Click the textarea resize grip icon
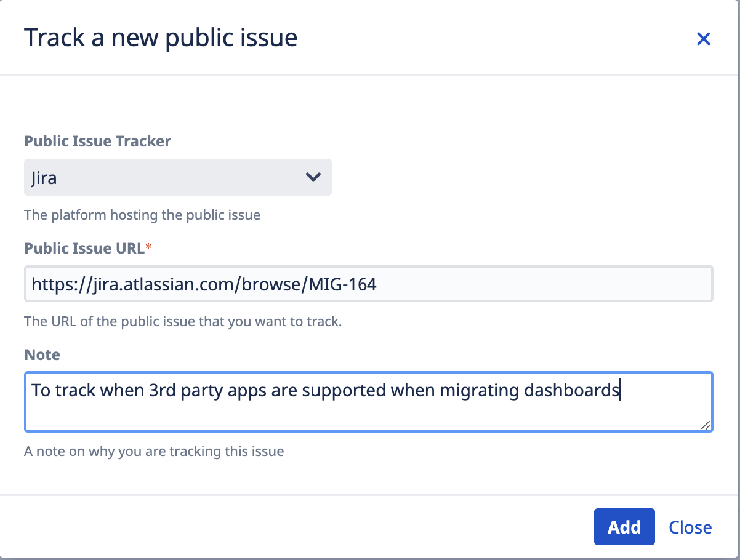 pyautogui.click(x=706, y=425)
